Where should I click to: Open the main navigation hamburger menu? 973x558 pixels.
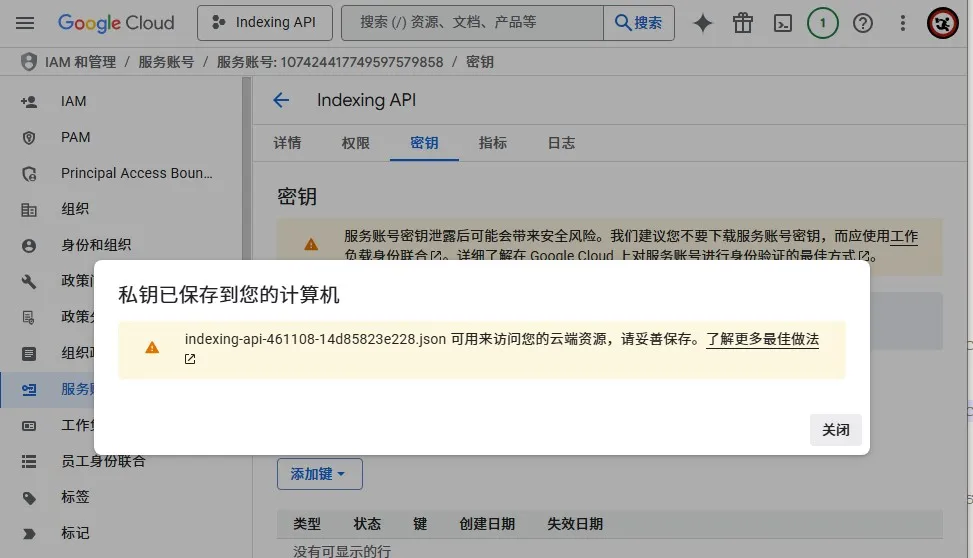(25, 23)
